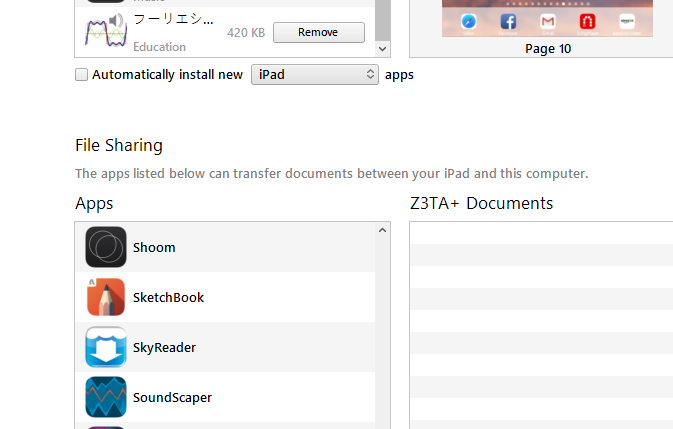The image size is (673, 429).
Task: Select the SketchBook row label
Action: tap(168, 297)
